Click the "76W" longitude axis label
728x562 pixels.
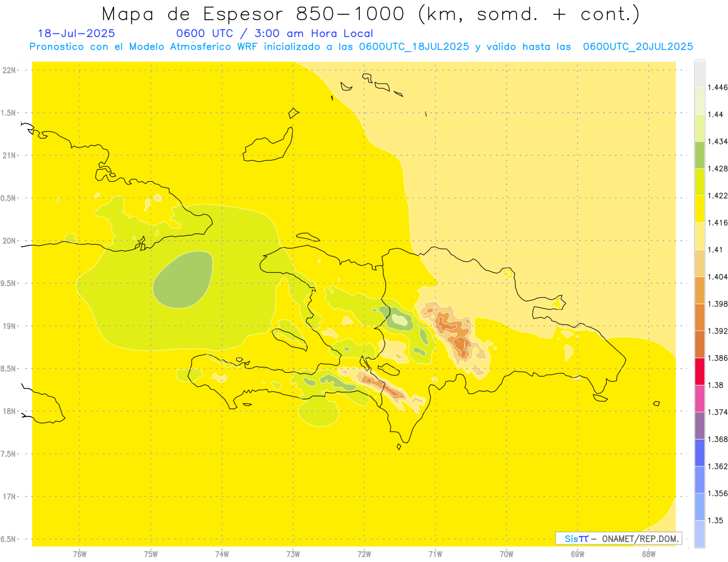(79, 554)
